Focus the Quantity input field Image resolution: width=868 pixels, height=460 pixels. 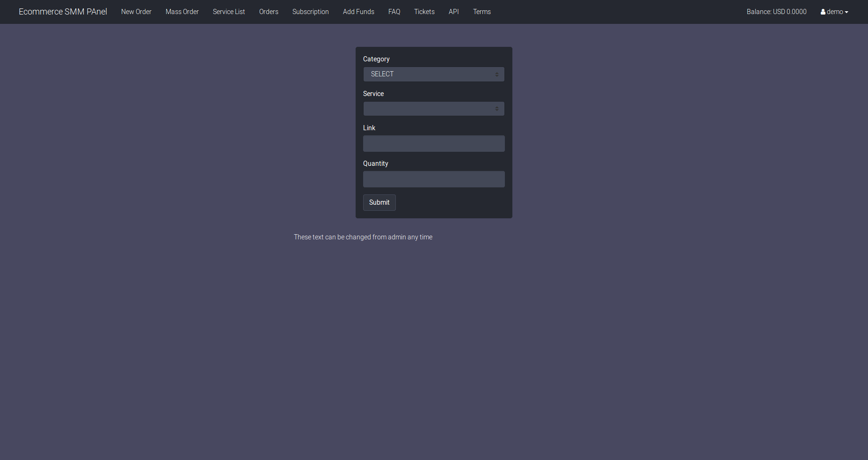433,179
